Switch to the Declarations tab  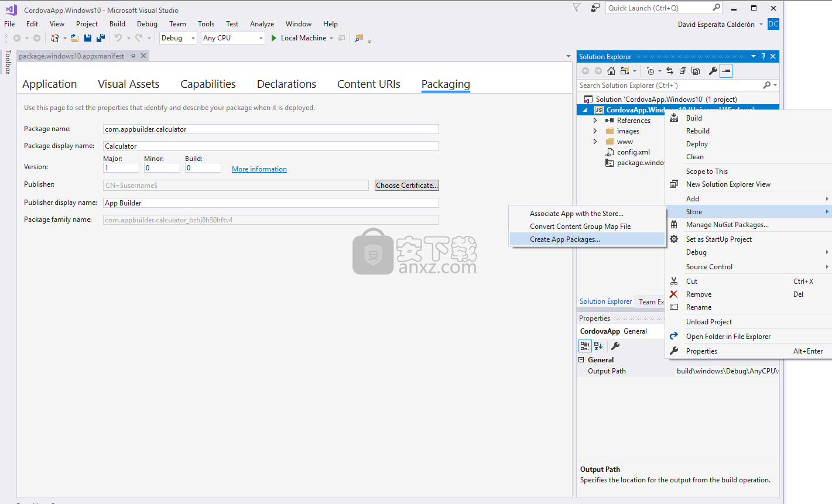coord(286,84)
